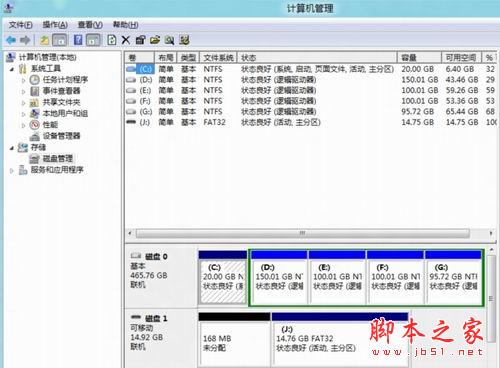The height and width of the screenshot is (368, 500).
Task: Sort by the 容量 column header
Action: coord(419,57)
